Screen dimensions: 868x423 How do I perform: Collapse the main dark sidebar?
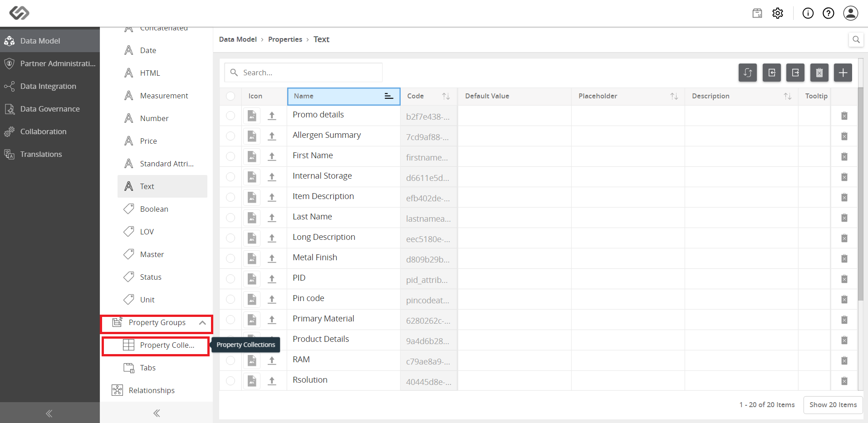tap(49, 413)
